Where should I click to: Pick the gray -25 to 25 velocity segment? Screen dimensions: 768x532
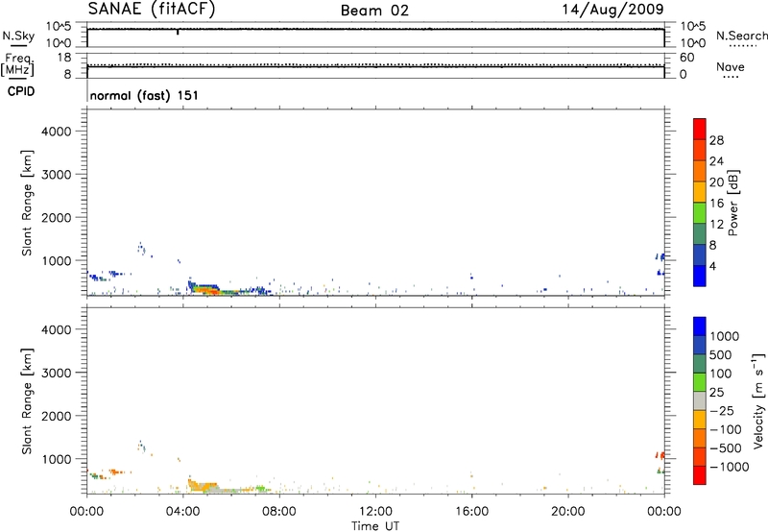point(700,401)
